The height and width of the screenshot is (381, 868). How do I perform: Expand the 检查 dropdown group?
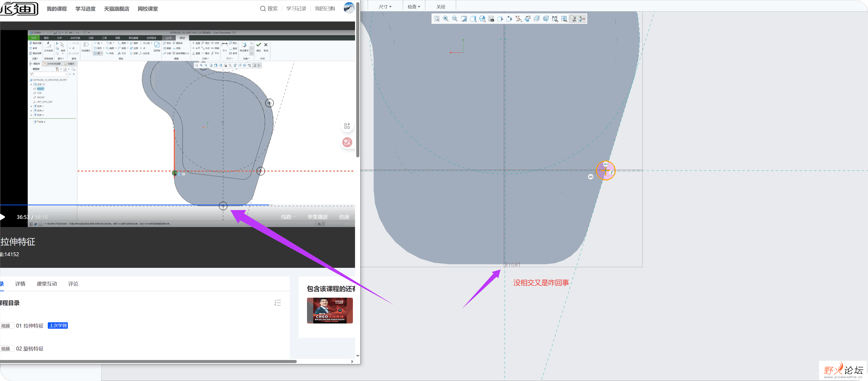coord(414,7)
